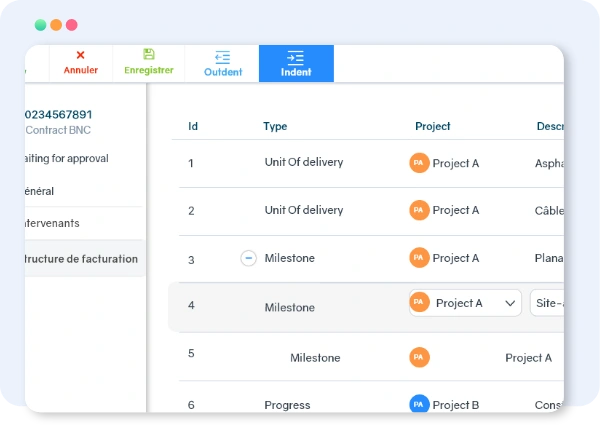Click the Annuler cancel X icon
600x431 pixels.
point(80,56)
